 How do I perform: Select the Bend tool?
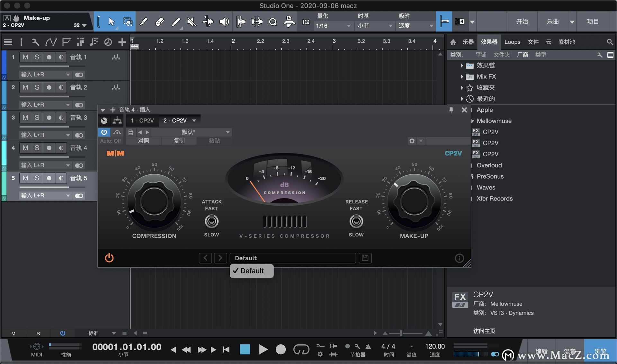tap(208, 22)
